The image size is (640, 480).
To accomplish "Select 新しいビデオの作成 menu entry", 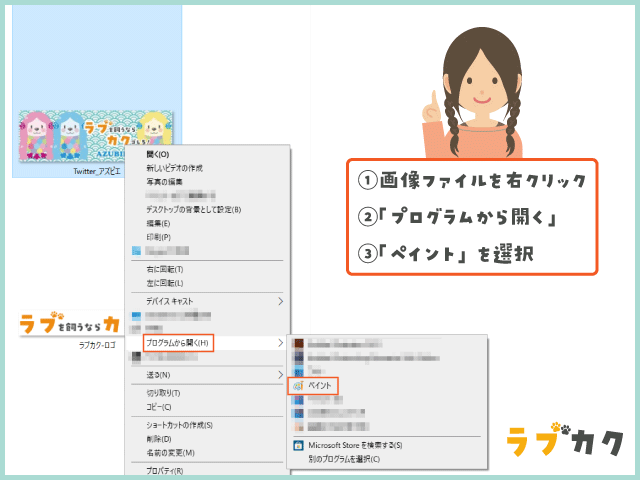I will [174, 168].
